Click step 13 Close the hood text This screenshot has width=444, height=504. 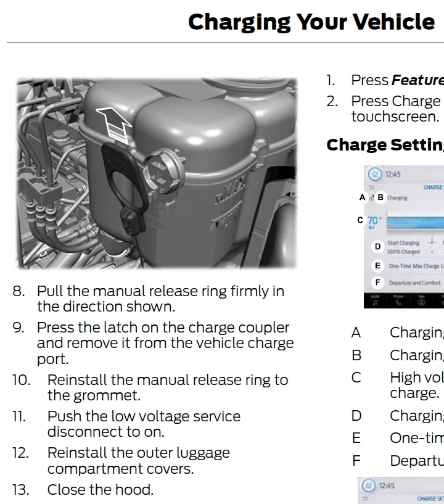[x=101, y=490]
